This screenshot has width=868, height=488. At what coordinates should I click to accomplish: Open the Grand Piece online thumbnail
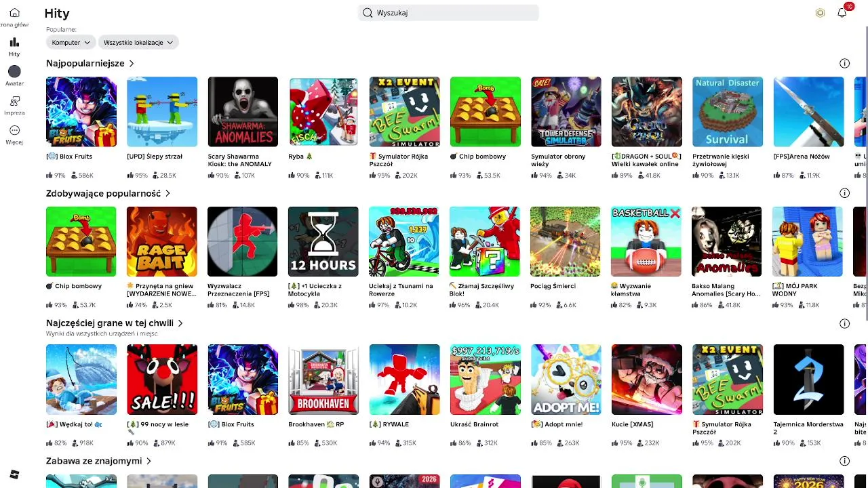[x=647, y=112]
